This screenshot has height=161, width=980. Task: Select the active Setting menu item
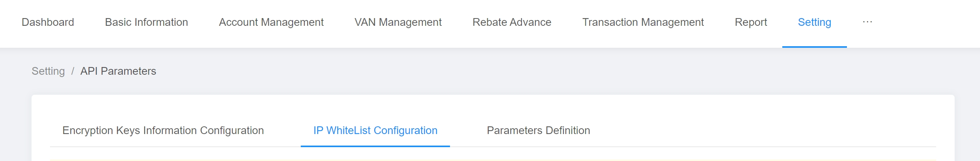tap(814, 22)
